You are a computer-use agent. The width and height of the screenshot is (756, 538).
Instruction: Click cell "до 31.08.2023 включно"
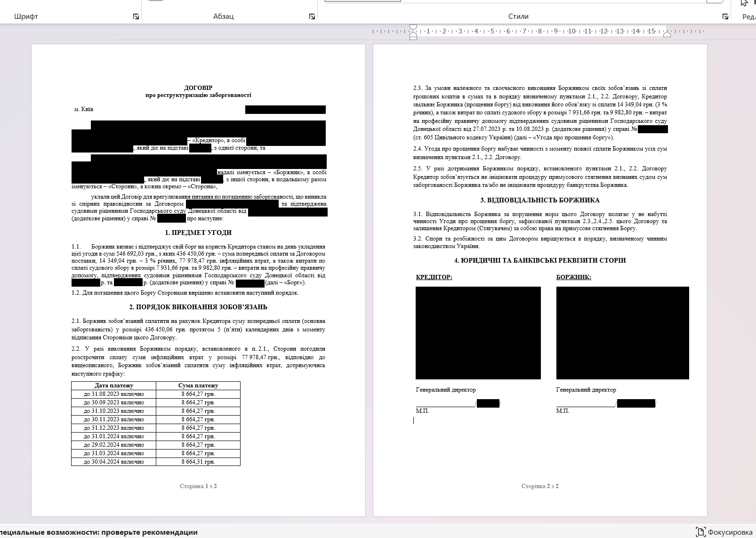(x=114, y=394)
